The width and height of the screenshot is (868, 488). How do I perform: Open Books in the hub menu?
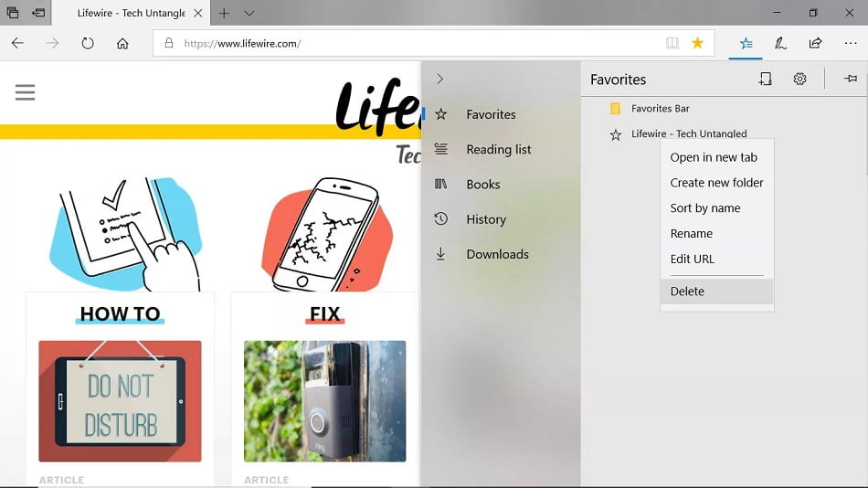click(501, 184)
